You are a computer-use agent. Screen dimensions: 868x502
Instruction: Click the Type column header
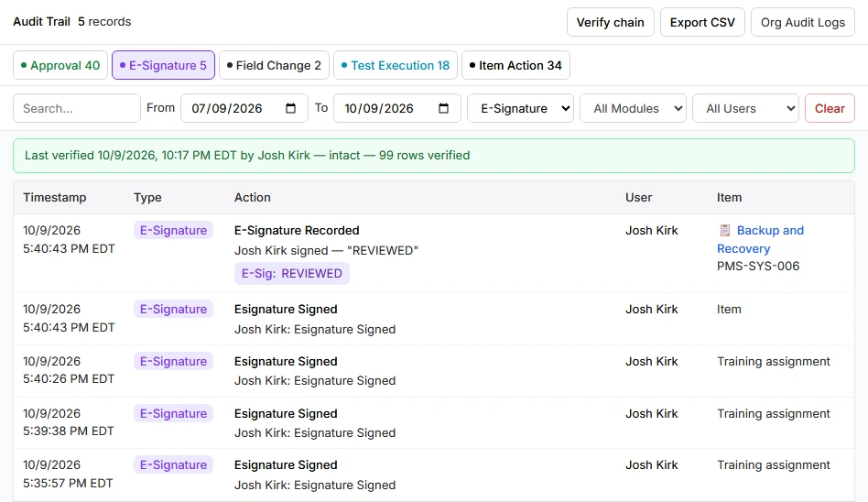147,197
